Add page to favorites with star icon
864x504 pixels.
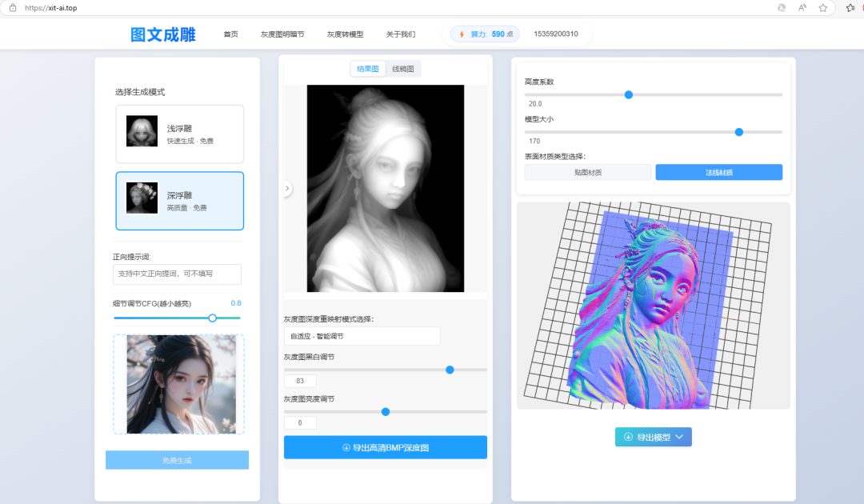[x=822, y=8]
